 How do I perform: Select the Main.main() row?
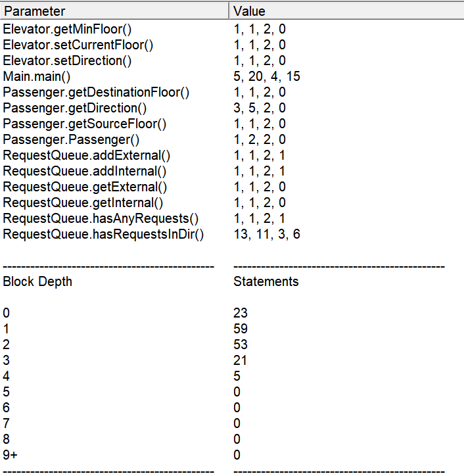click(x=232, y=76)
